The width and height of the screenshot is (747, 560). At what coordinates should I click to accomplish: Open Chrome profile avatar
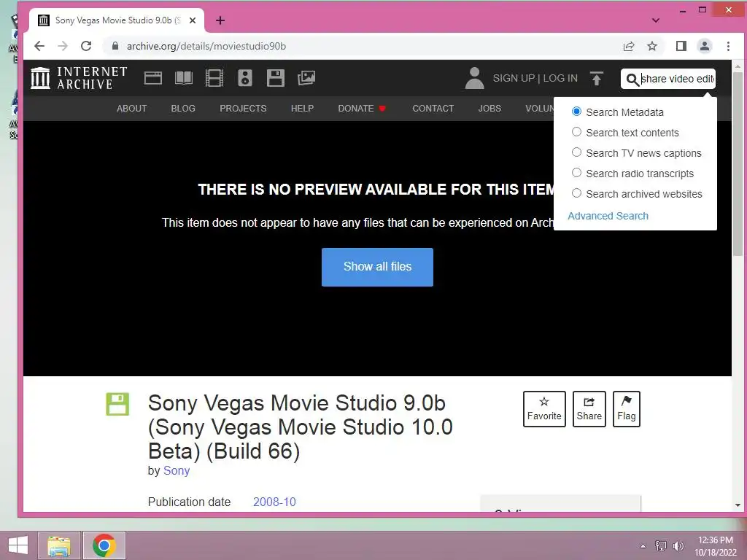coord(705,46)
